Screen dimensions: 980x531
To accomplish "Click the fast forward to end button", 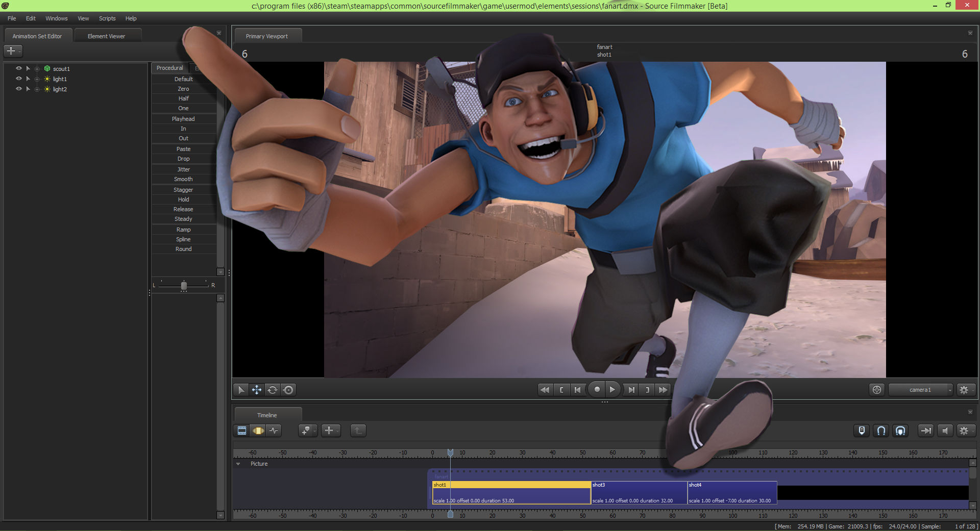I will [x=663, y=390].
